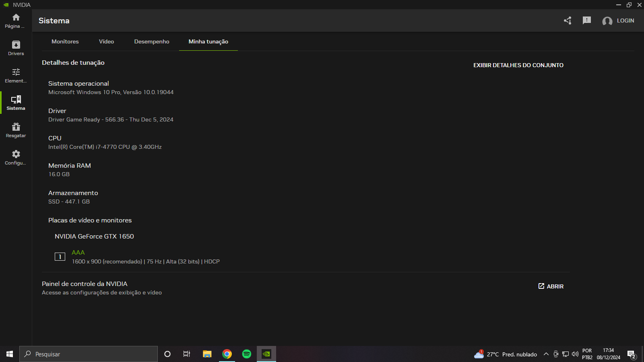Click the SSD - 447.1 GB value
This screenshot has height=362, width=644.
coord(69,202)
